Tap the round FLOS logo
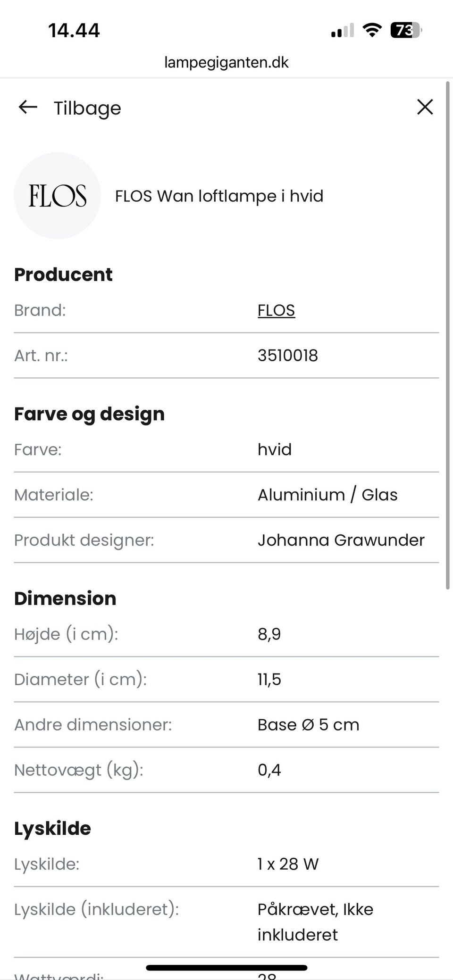This screenshot has width=453, height=980. (x=58, y=196)
